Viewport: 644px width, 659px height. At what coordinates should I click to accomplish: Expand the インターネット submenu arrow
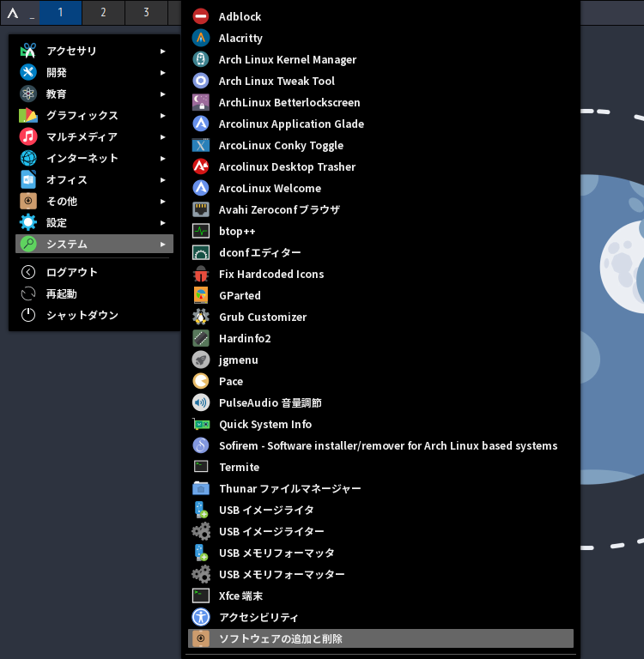pos(163,158)
